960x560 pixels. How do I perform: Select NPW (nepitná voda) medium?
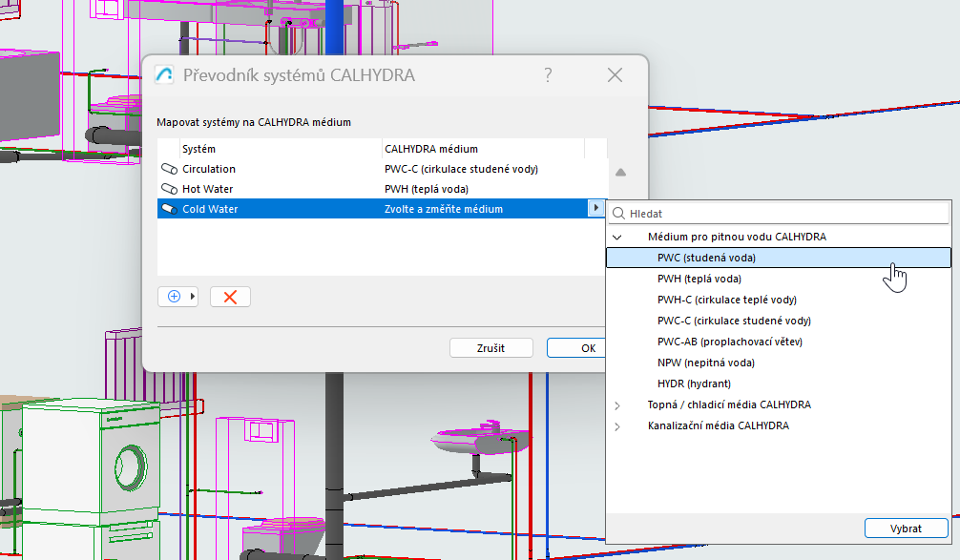pos(778,363)
